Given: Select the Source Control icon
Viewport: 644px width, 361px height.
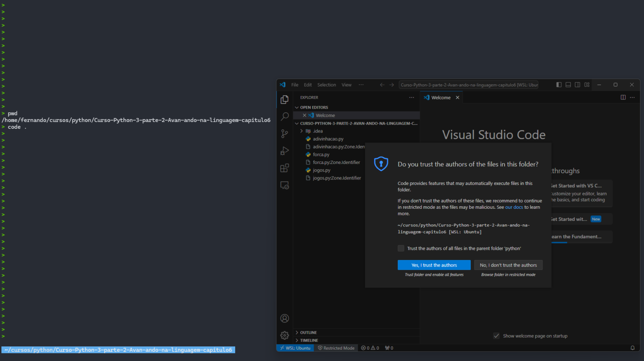Looking at the screenshot, I should click(285, 133).
